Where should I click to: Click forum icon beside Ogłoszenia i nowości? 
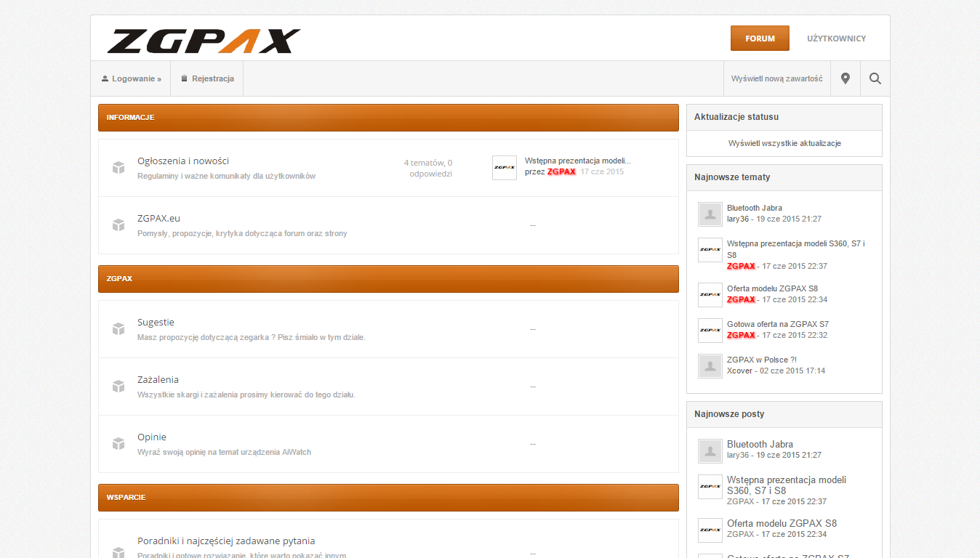pos(119,168)
